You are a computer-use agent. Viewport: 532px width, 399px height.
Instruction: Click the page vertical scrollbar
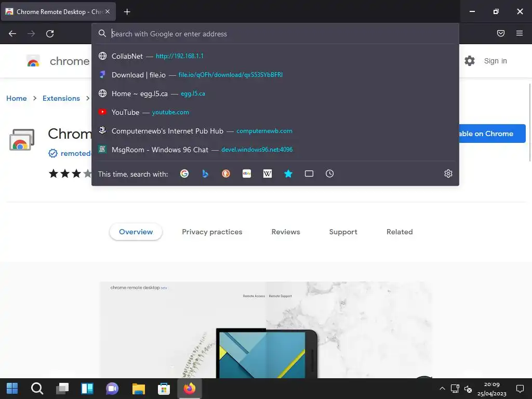529,122
